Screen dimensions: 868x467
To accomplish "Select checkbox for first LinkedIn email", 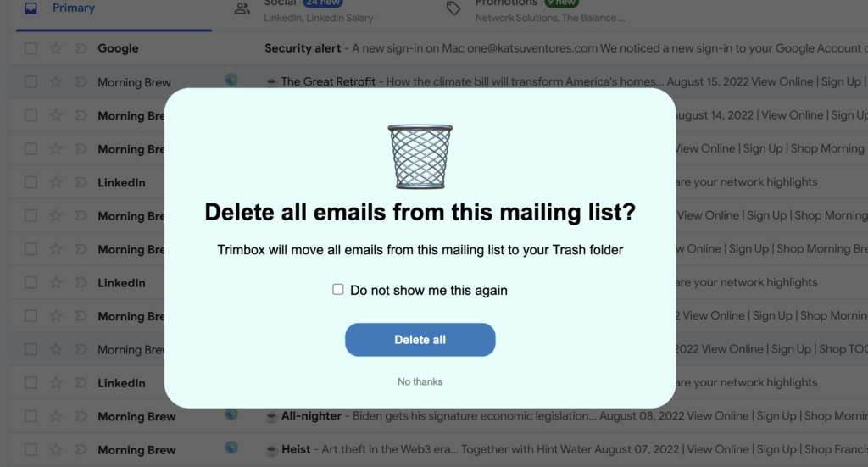I will pos(31,182).
